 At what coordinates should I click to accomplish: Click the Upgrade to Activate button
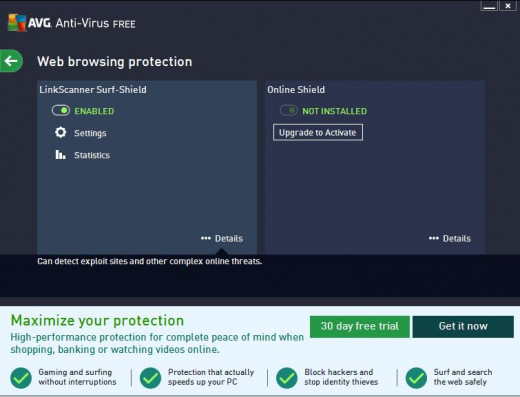click(x=318, y=132)
